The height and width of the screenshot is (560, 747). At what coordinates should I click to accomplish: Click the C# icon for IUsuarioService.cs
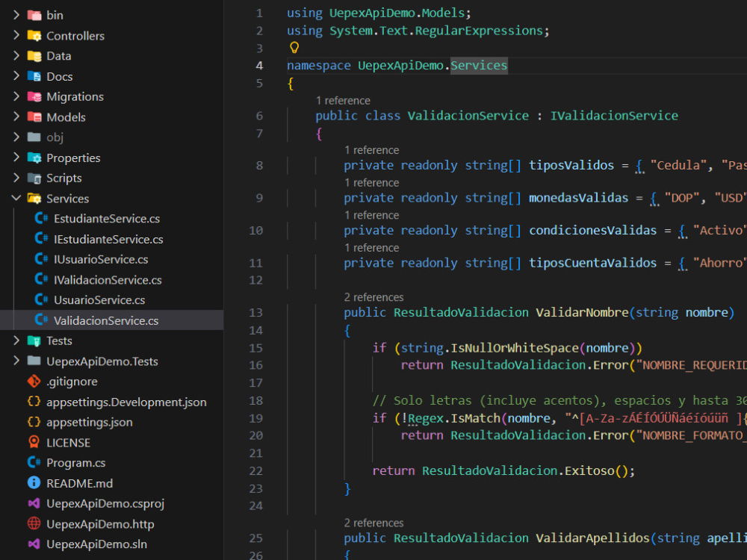tap(41, 259)
